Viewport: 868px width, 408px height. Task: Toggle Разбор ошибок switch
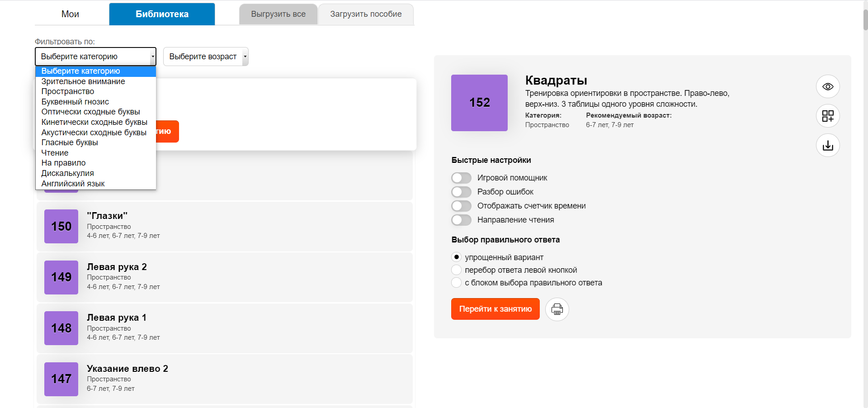click(x=461, y=192)
